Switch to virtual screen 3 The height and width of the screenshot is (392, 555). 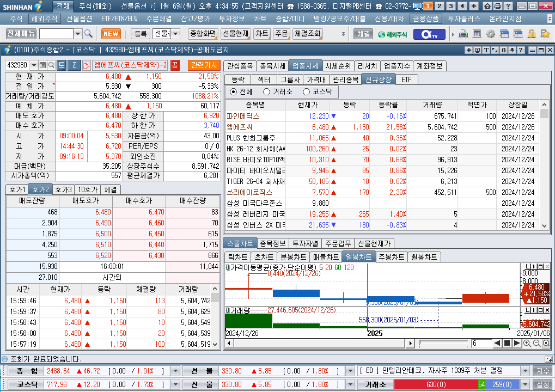(x=451, y=6)
